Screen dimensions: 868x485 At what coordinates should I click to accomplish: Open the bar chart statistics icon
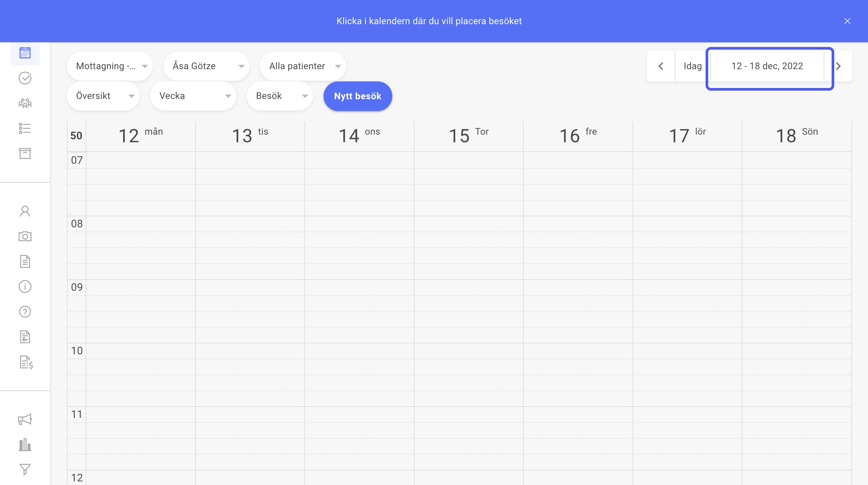[25, 445]
